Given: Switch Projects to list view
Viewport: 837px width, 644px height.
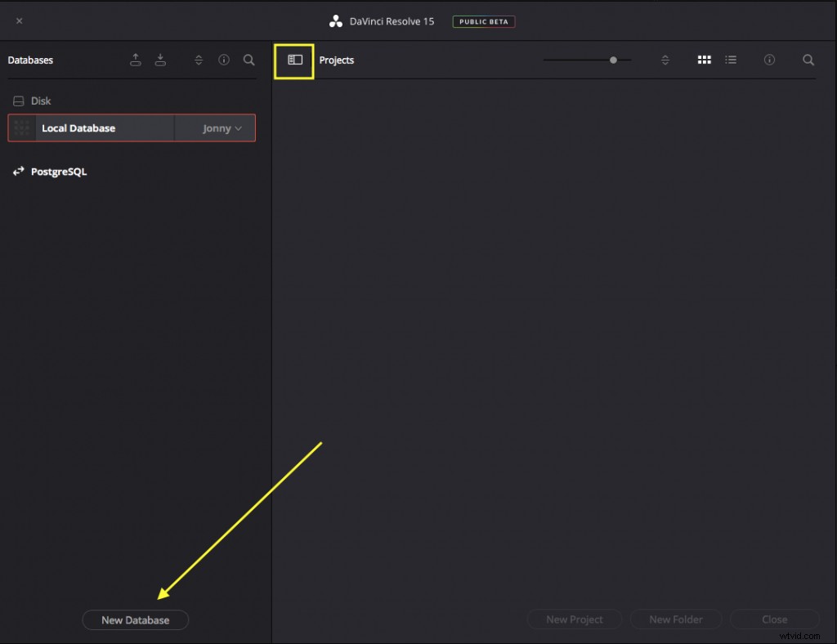Looking at the screenshot, I should [730, 60].
